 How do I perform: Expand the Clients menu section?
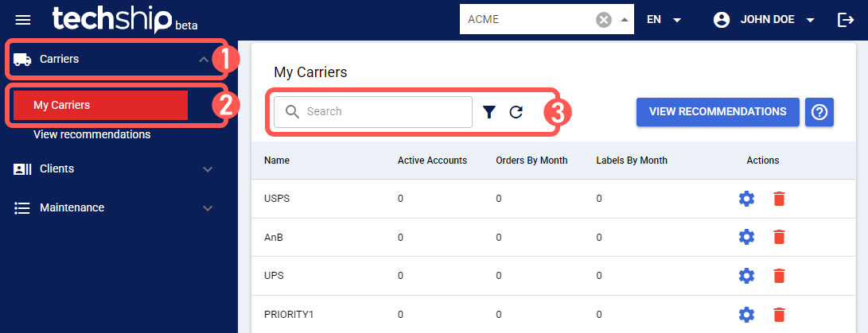point(208,169)
